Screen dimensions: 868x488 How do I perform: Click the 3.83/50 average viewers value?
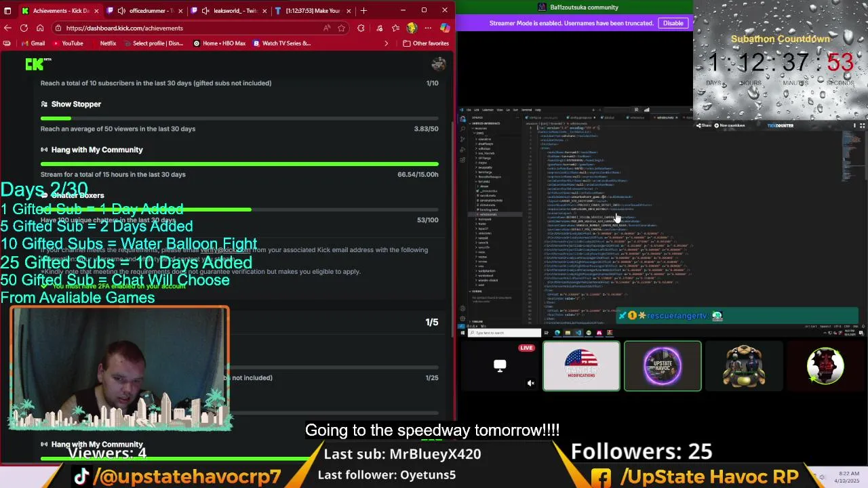click(426, 129)
